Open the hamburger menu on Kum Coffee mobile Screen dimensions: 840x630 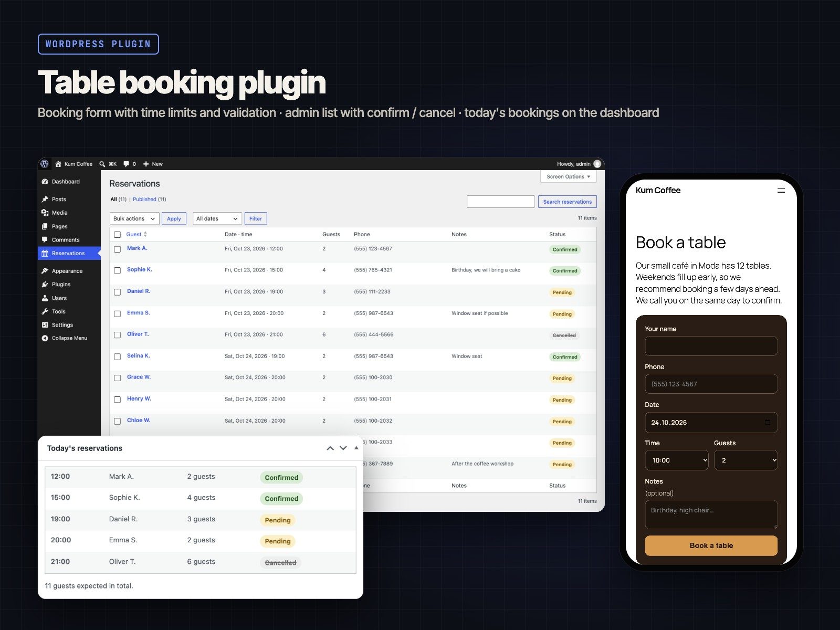(x=781, y=191)
